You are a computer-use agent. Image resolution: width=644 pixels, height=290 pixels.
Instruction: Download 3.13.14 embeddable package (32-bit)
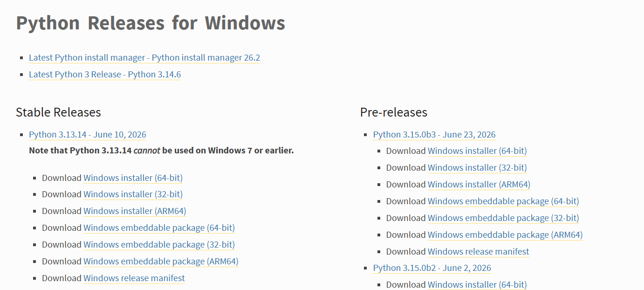[x=159, y=245]
